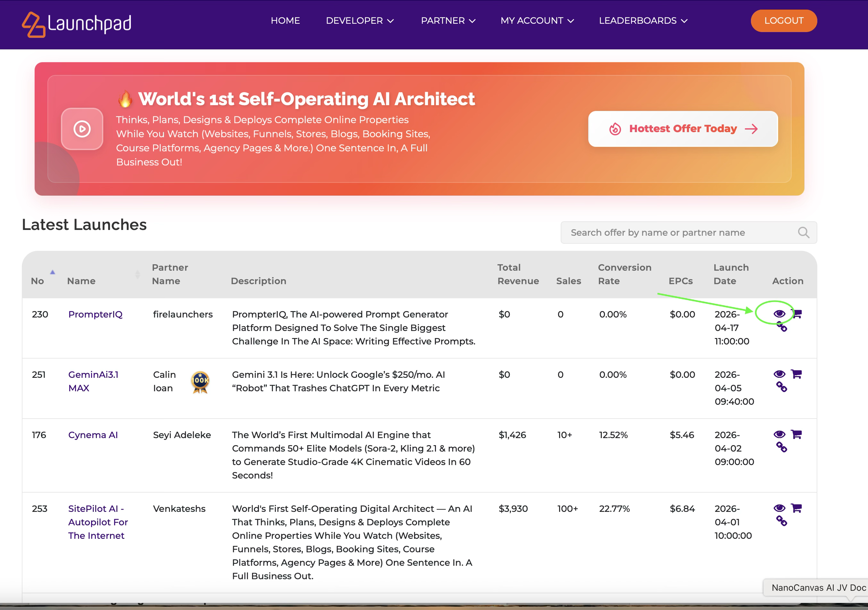Click the Latest Launches heading
The image size is (868, 610).
[x=84, y=225]
